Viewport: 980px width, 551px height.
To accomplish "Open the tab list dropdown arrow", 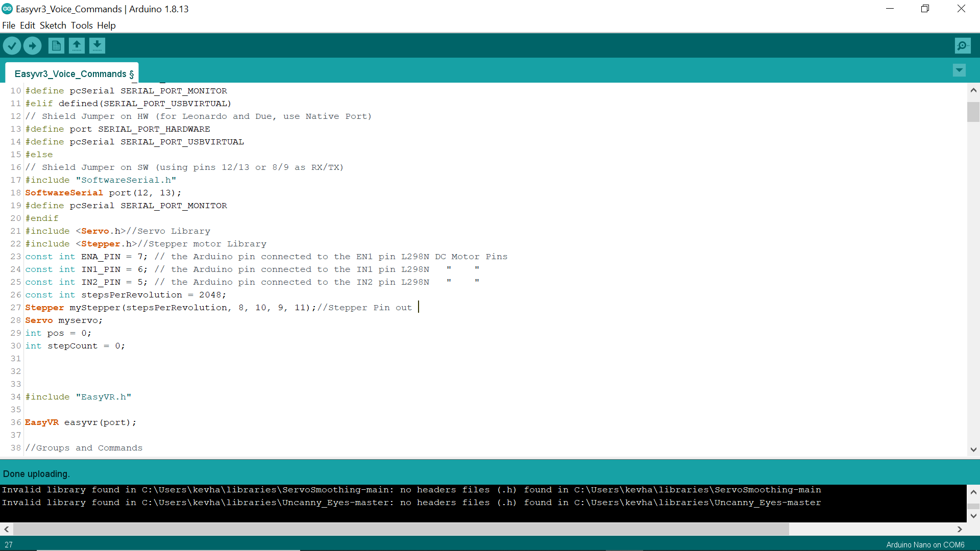I will pyautogui.click(x=959, y=70).
